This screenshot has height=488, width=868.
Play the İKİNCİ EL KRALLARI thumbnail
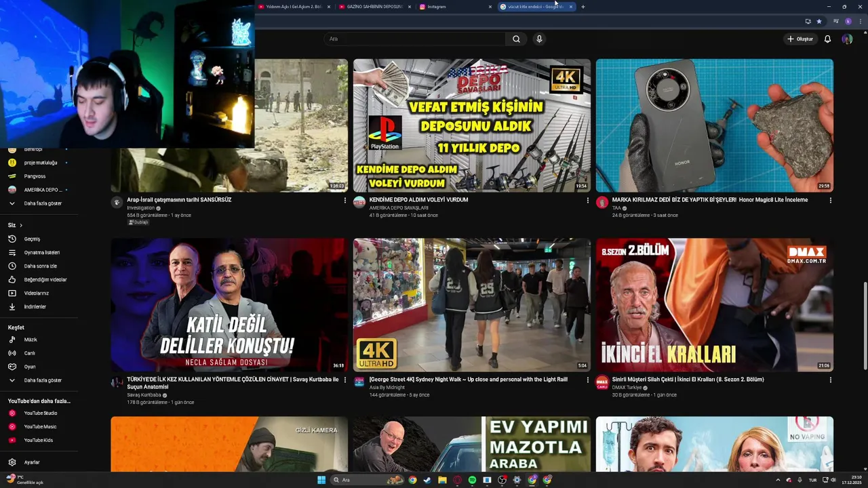[714, 305]
